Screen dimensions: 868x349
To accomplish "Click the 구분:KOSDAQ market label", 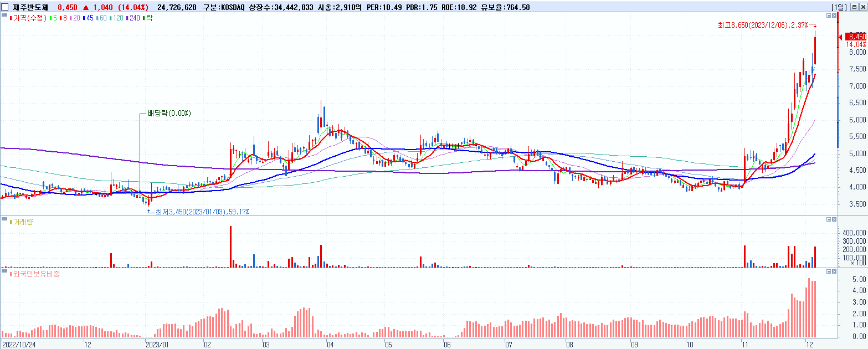I will pos(224,7).
